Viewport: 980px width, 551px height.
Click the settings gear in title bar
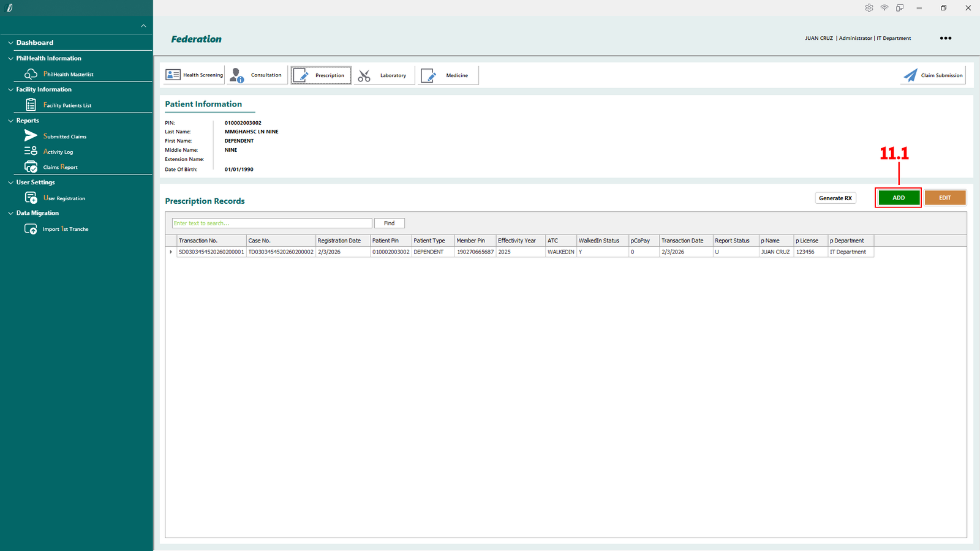(x=869, y=8)
